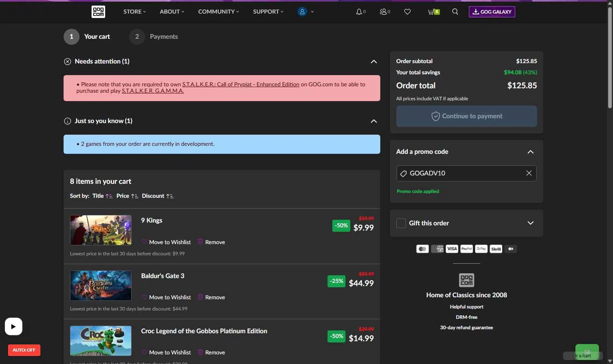Collapse the Just so you know section
Image resolution: width=613 pixels, height=364 pixels.
pos(374,121)
